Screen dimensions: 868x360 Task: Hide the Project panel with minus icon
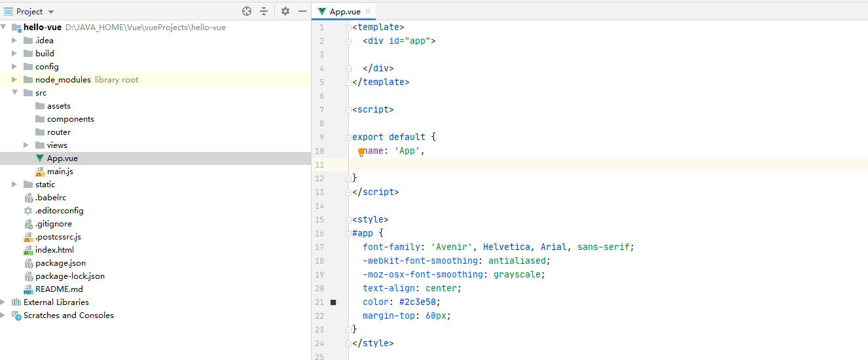point(302,11)
